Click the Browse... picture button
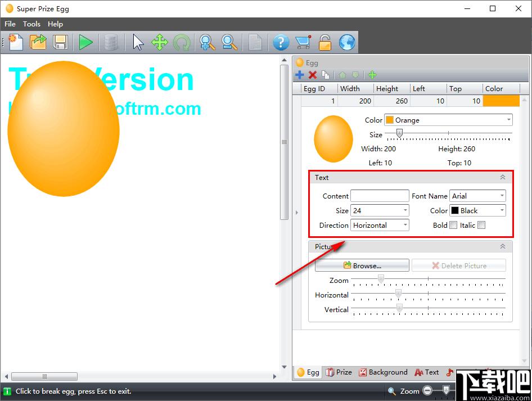The image size is (532, 401). point(362,265)
